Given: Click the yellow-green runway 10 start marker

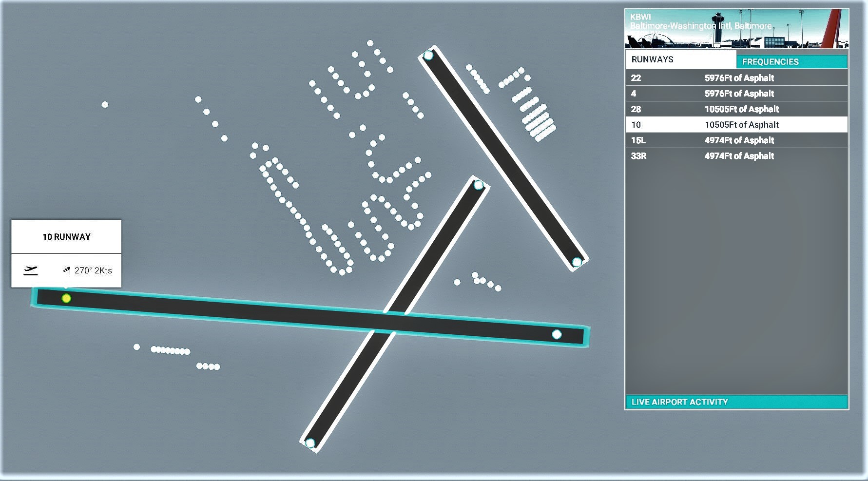Looking at the screenshot, I should click(x=66, y=298).
